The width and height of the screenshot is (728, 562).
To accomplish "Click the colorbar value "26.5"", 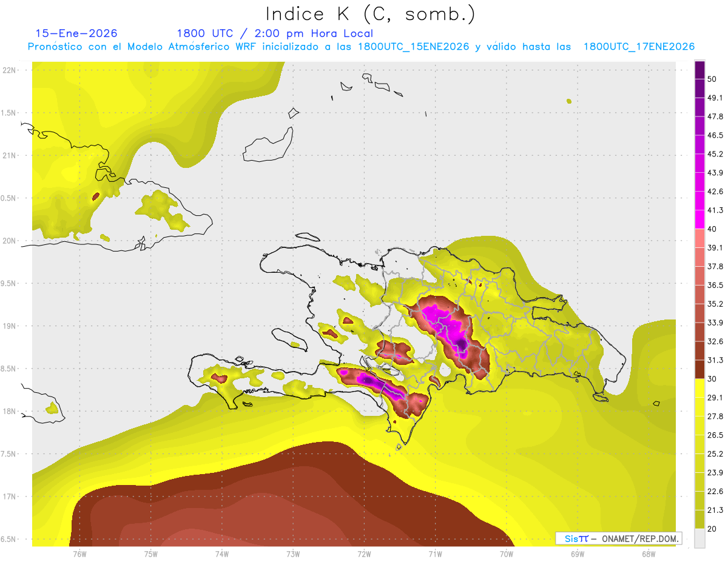I will (715, 435).
